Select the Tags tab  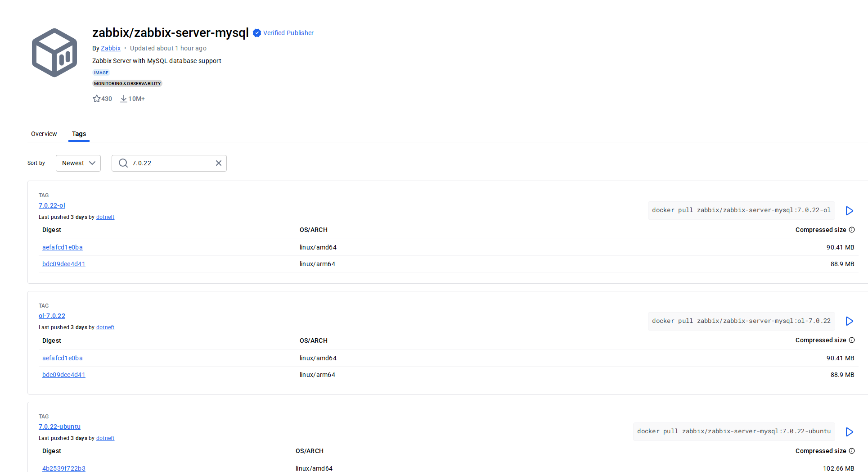tap(79, 134)
